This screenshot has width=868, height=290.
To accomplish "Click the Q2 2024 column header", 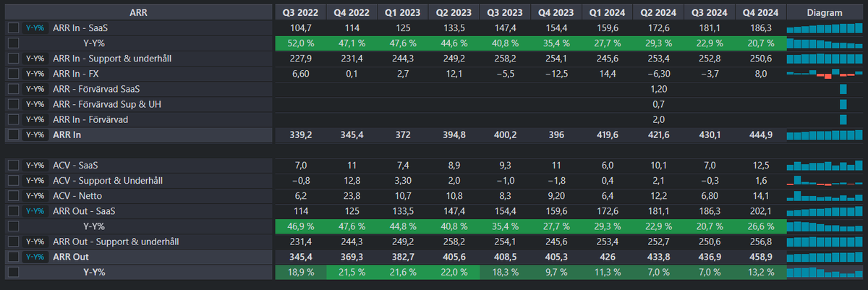I will 658,12.
